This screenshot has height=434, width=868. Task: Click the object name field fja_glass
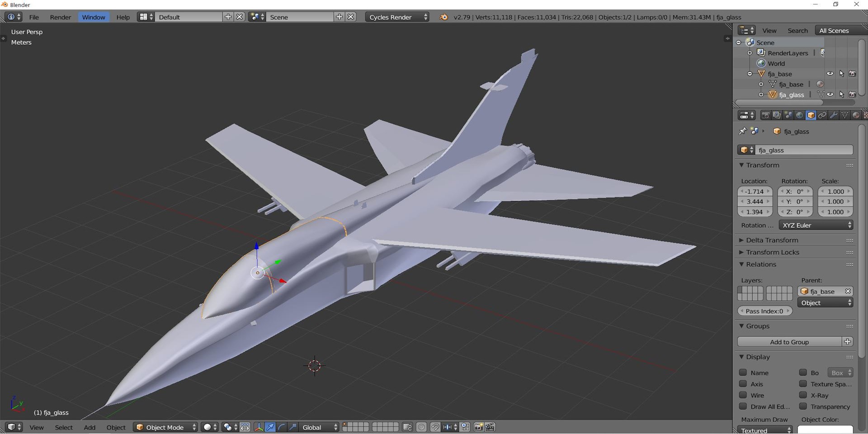click(x=805, y=150)
